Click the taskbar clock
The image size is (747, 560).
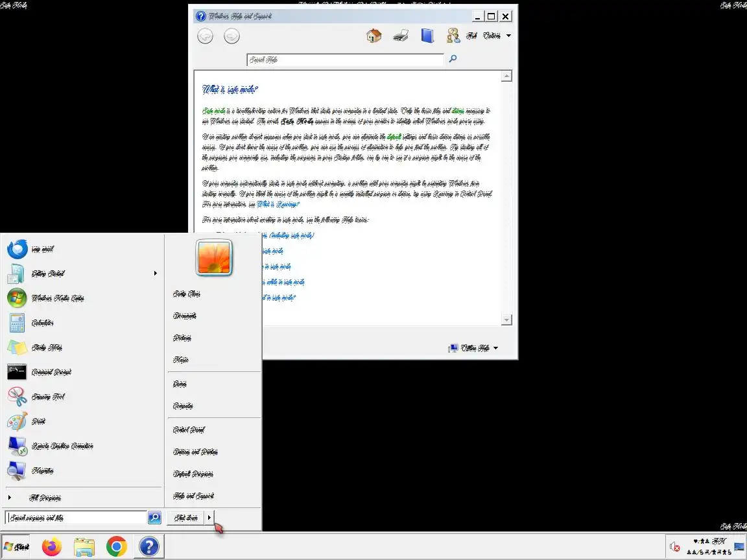pyautogui.click(x=709, y=546)
